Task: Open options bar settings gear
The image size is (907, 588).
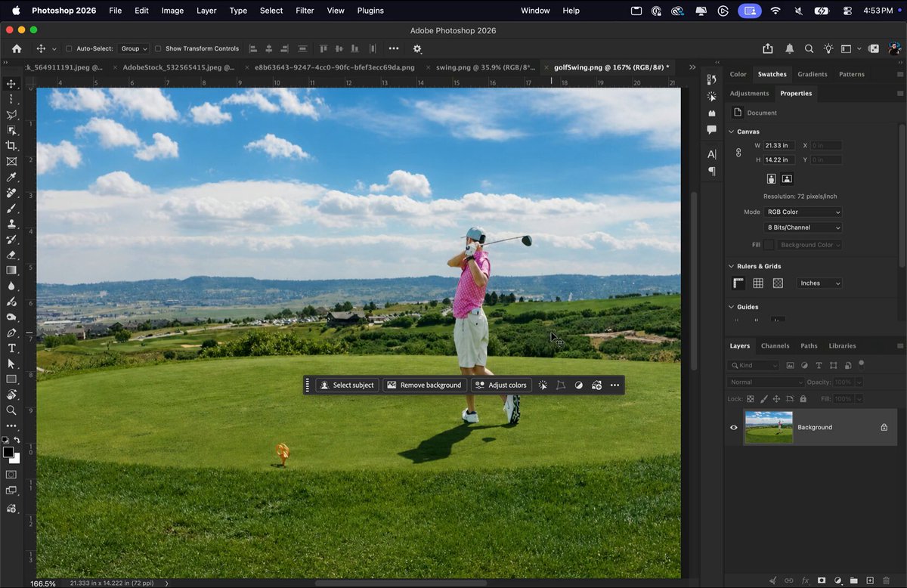Action: [x=417, y=48]
